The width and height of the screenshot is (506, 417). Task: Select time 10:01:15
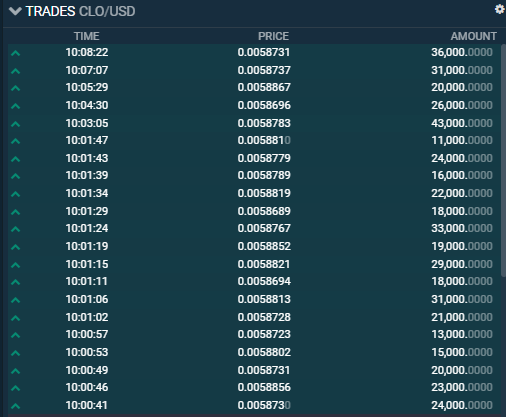tap(87, 264)
